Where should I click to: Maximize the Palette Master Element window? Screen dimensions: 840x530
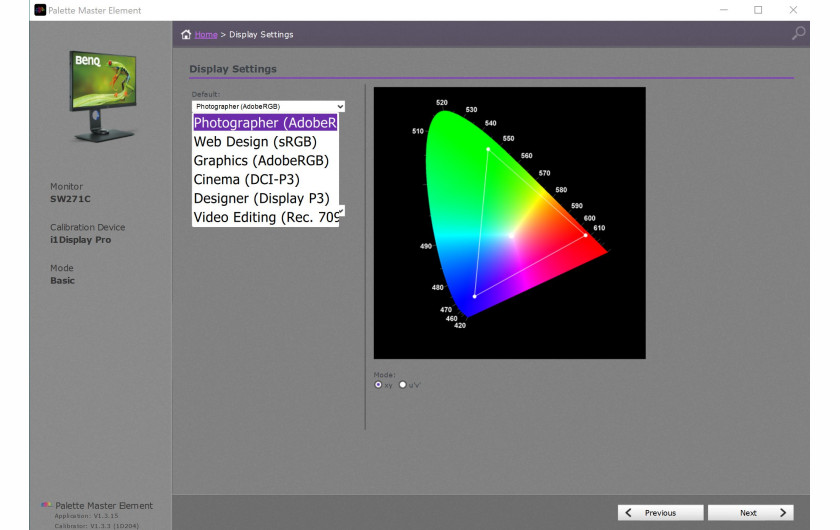click(758, 10)
